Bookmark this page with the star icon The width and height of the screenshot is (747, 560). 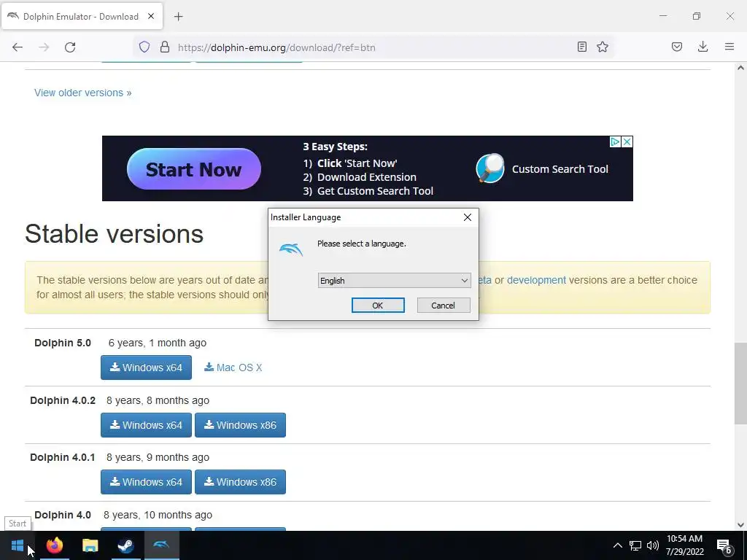(603, 47)
